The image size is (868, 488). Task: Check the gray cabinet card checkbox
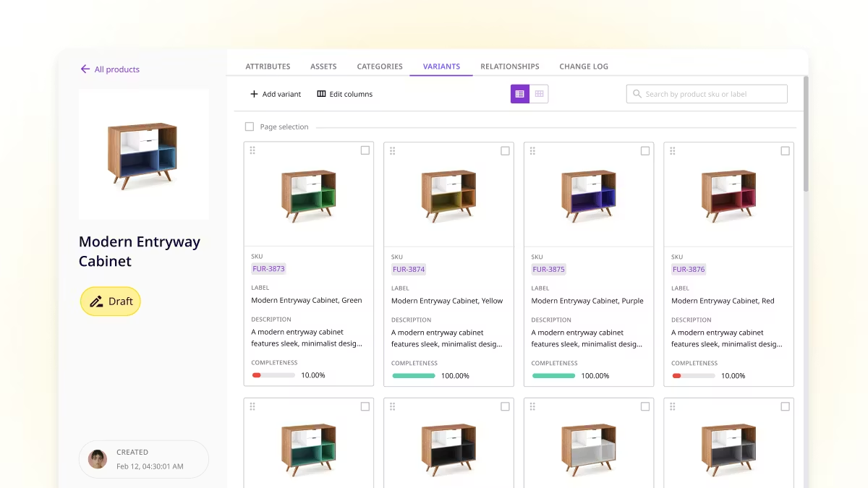[x=785, y=406]
